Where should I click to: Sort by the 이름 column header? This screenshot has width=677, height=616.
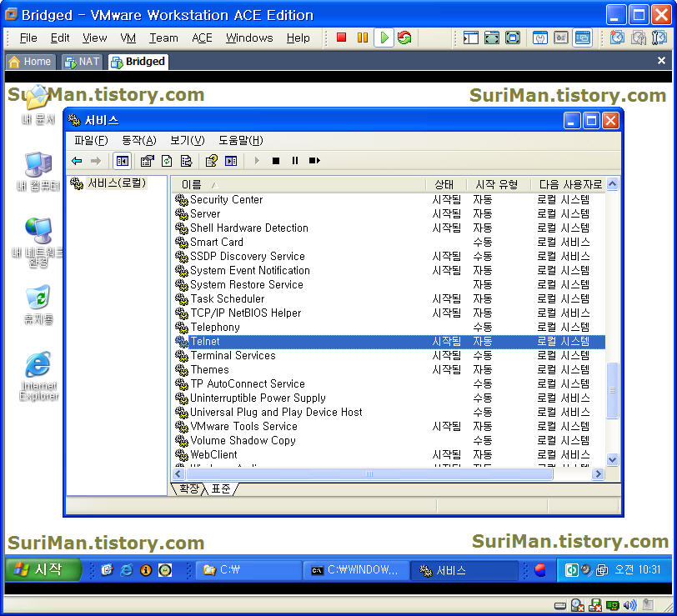point(298,185)
